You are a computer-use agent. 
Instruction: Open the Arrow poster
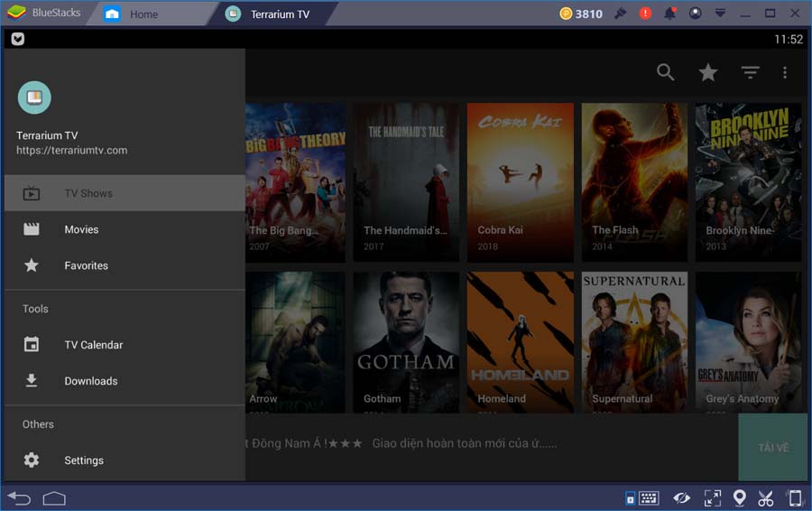coord(295,342)
